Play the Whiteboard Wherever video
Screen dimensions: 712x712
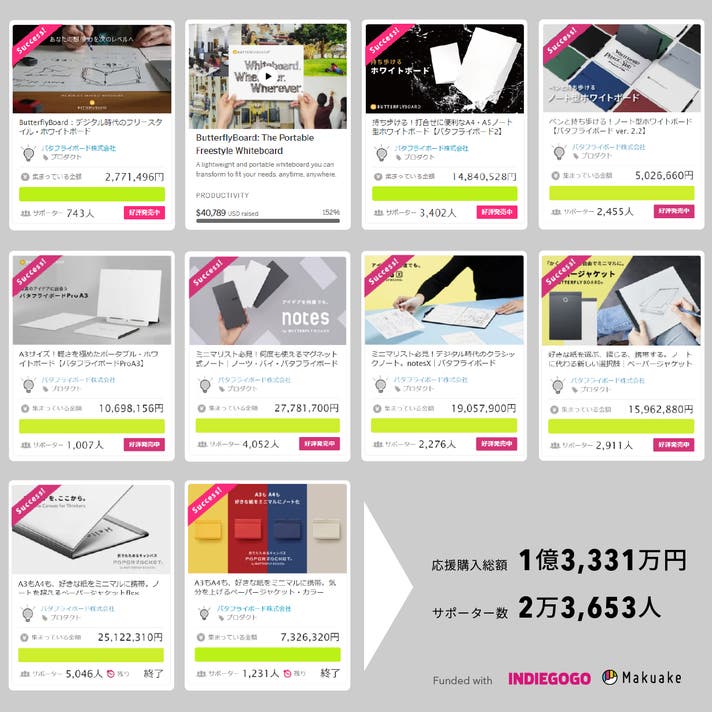click(268, 76)
